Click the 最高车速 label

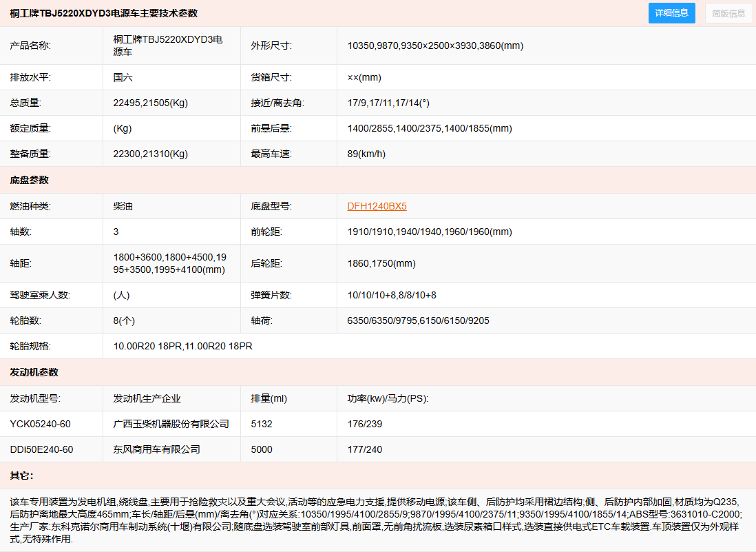[x=271, y=154]
